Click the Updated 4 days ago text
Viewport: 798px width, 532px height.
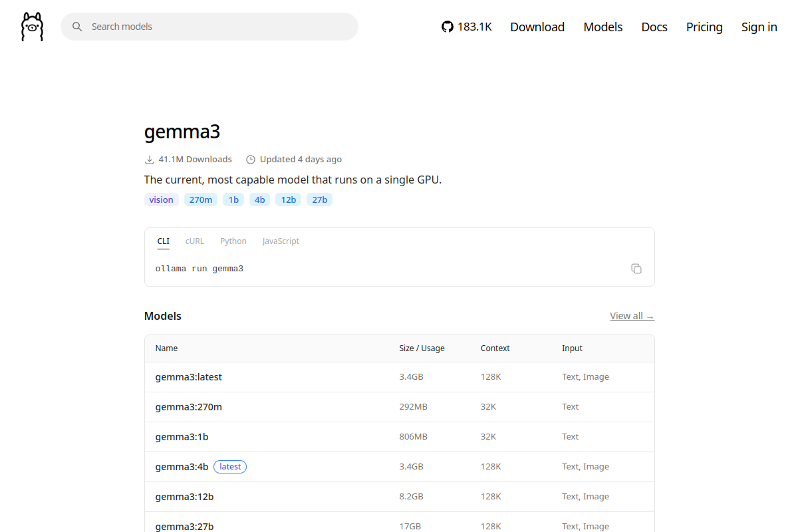[301, 160]
